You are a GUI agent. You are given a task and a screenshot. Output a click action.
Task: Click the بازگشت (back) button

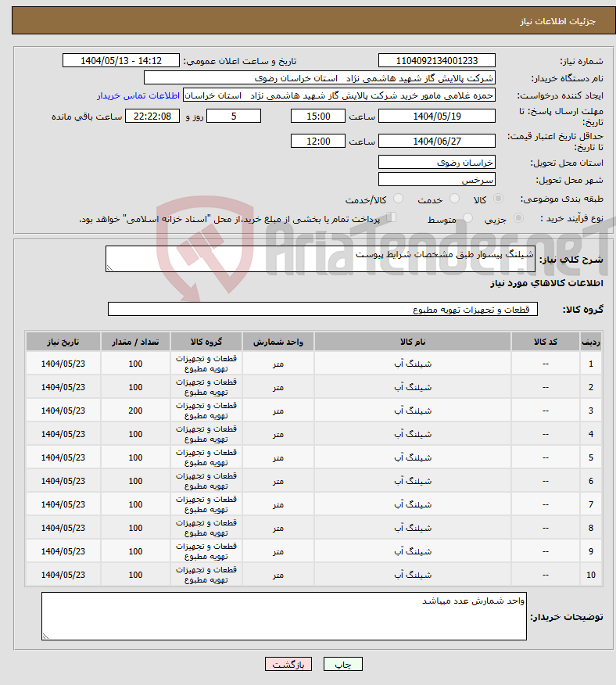coord(288,664)
